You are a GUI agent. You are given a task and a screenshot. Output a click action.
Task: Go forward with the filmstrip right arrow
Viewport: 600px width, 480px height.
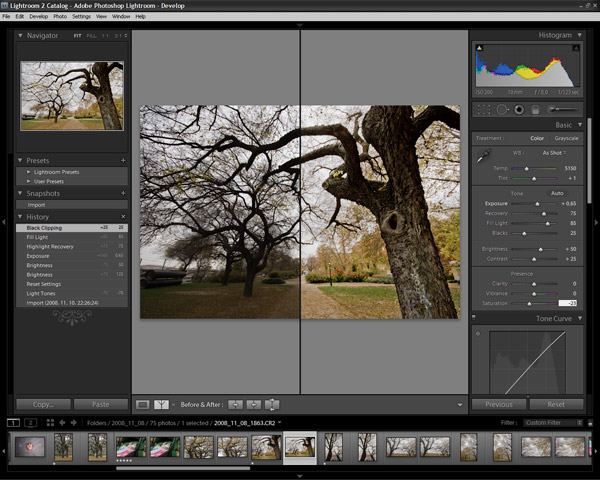tap(74, 423)
